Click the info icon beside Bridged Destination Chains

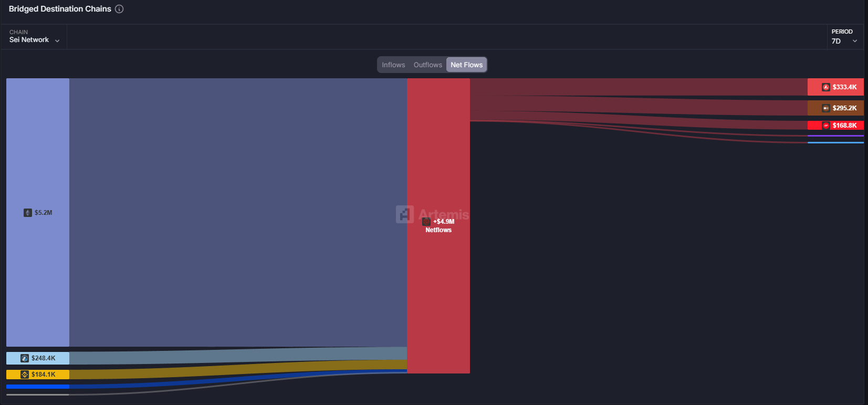click(119, 9)
